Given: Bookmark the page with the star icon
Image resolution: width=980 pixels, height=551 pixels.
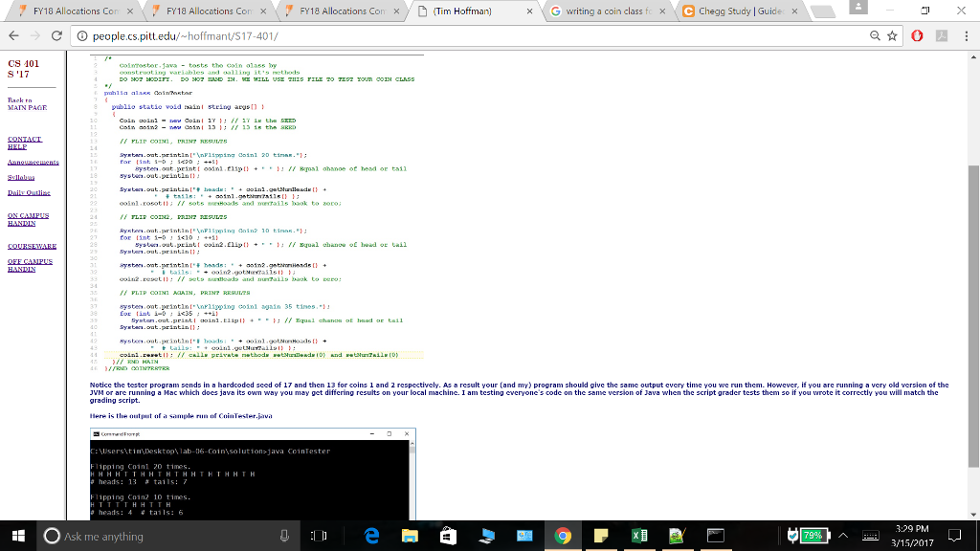Looking at the screenshot, I should (x=892, y=34).
